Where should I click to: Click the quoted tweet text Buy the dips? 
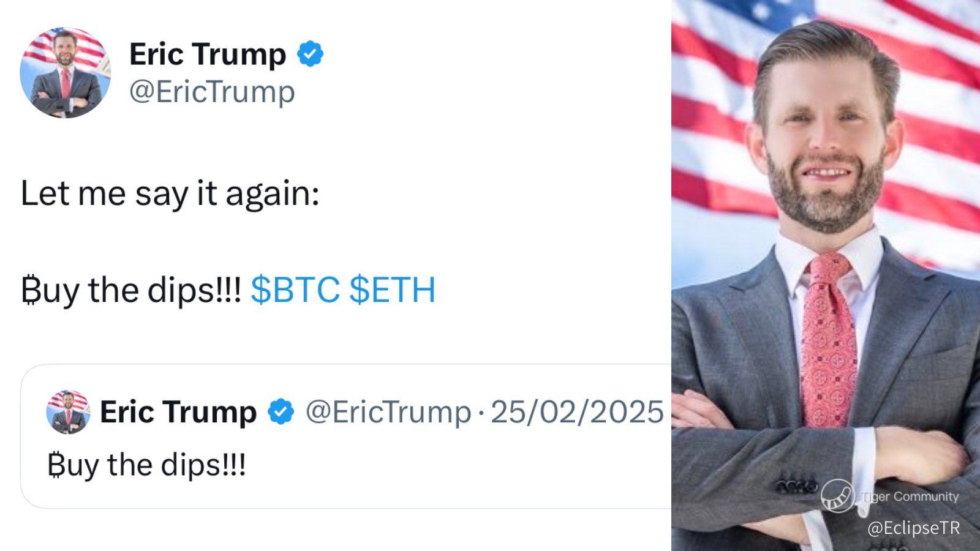pos(146,465)
